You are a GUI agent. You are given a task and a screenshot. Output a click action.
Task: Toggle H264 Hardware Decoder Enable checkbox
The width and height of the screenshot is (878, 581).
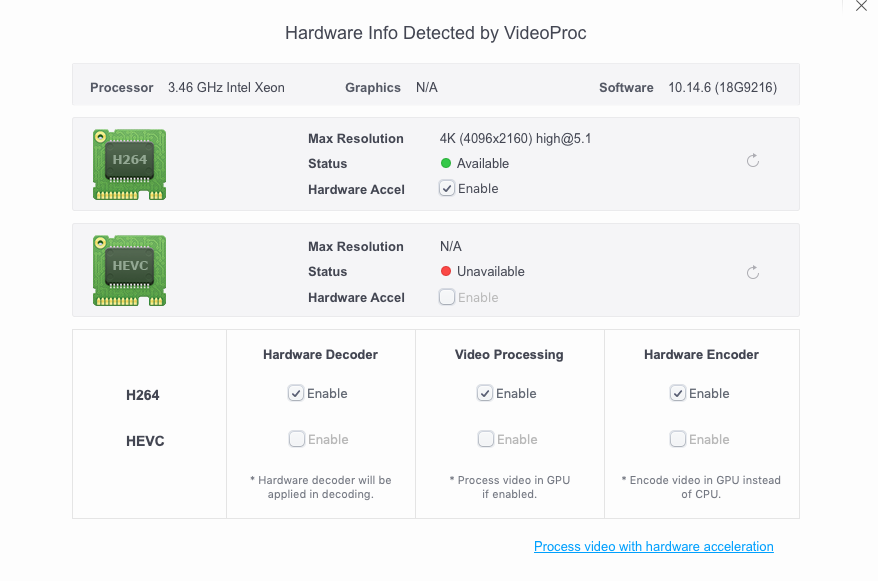296,393
